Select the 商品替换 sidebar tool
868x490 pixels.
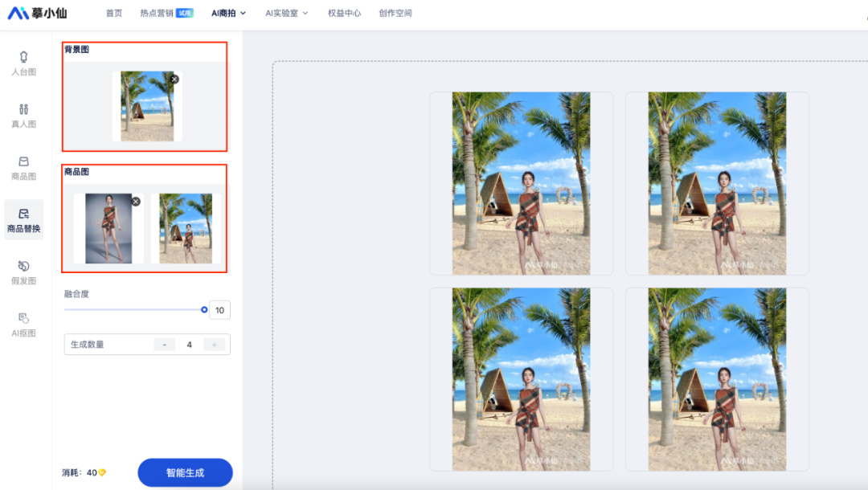(x=23, y=219)
